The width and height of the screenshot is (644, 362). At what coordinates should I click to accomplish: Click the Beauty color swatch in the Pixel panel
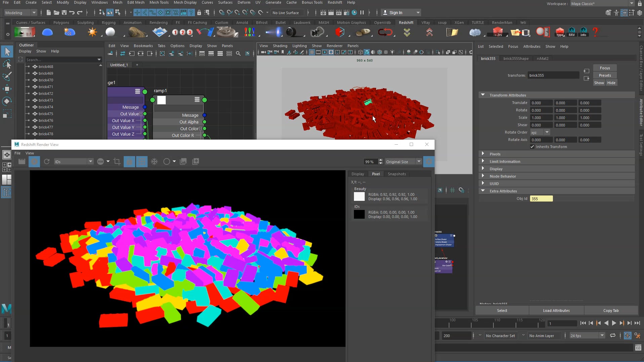359,196
